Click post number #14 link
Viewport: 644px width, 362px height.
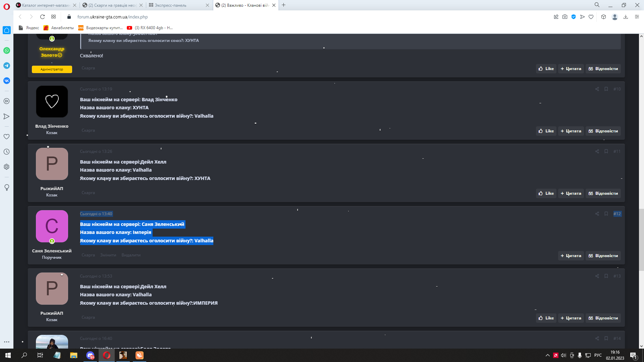coord(617,339)
